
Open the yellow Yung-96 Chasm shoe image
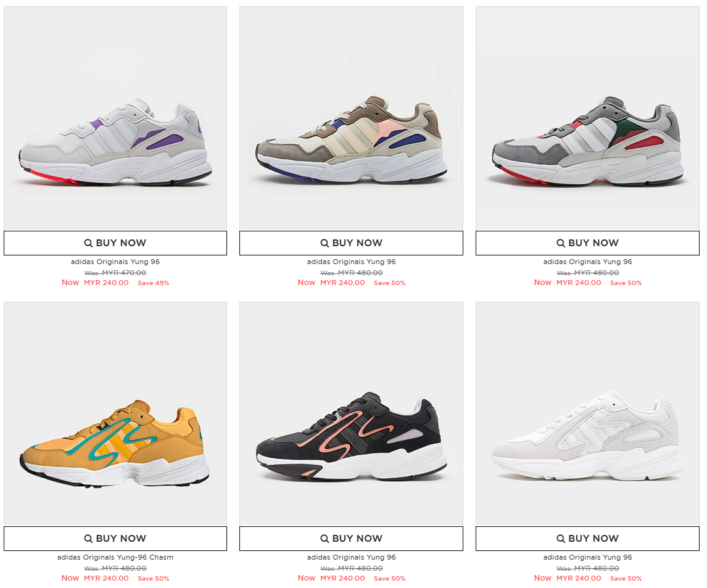pos(115,414)
